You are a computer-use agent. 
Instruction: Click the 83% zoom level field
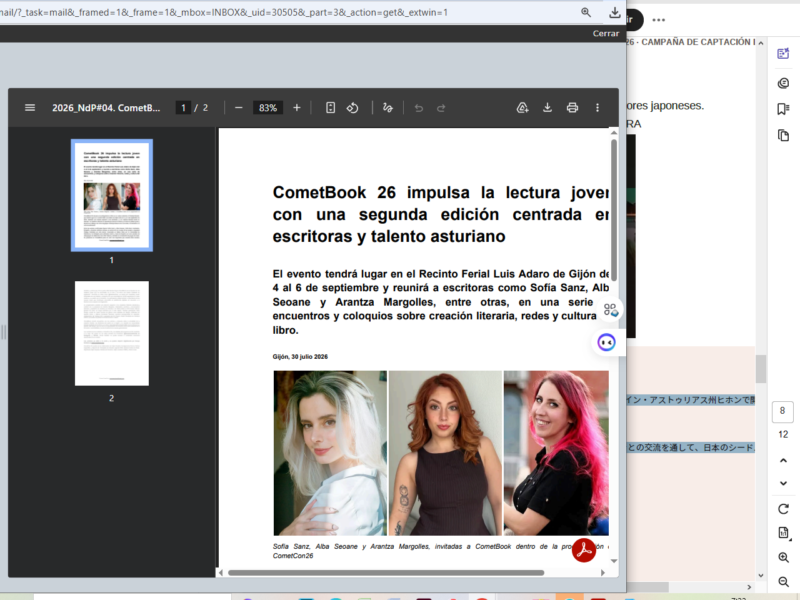pos(268,108)
